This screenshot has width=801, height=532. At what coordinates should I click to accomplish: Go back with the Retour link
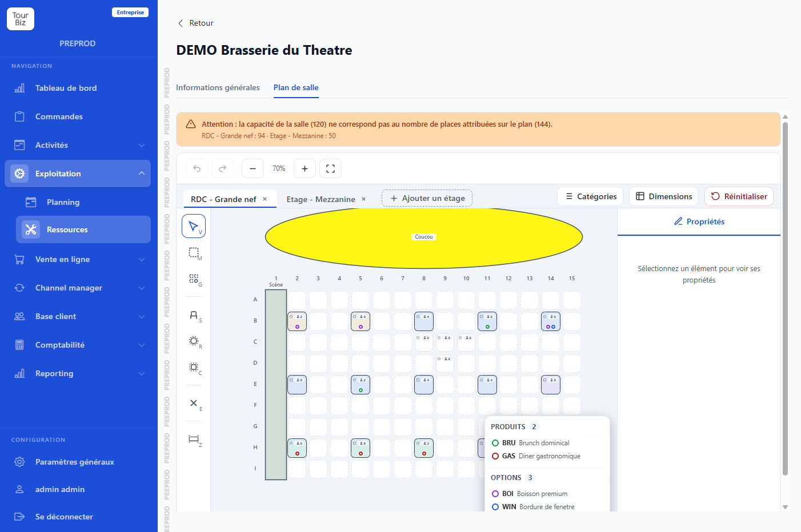[x=195, y=23]
